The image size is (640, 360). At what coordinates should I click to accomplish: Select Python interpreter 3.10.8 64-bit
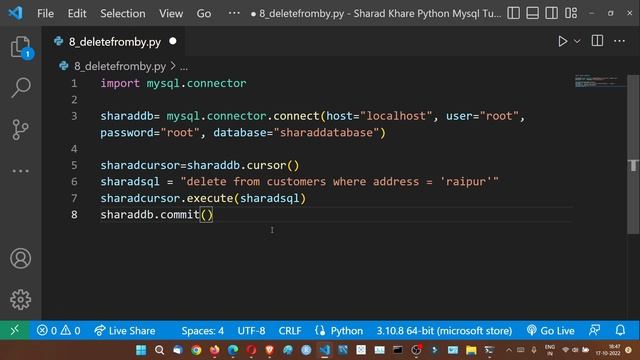444,331
